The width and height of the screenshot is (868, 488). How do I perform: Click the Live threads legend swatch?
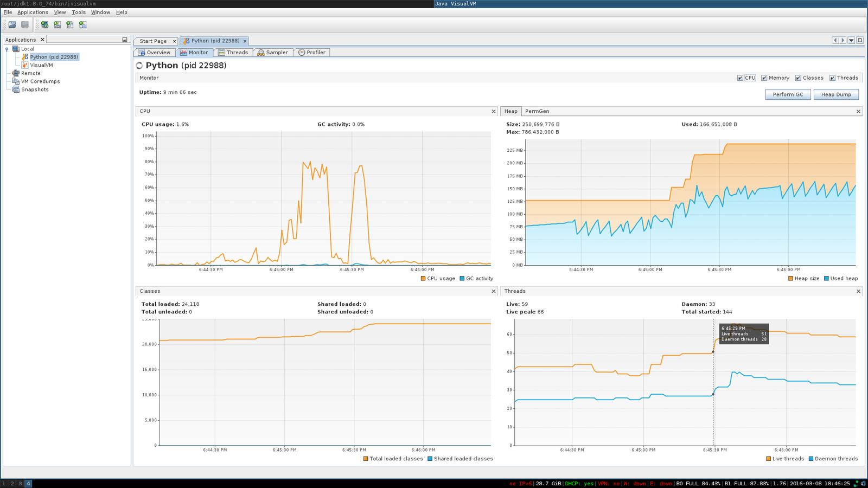[x=768, y=459]
